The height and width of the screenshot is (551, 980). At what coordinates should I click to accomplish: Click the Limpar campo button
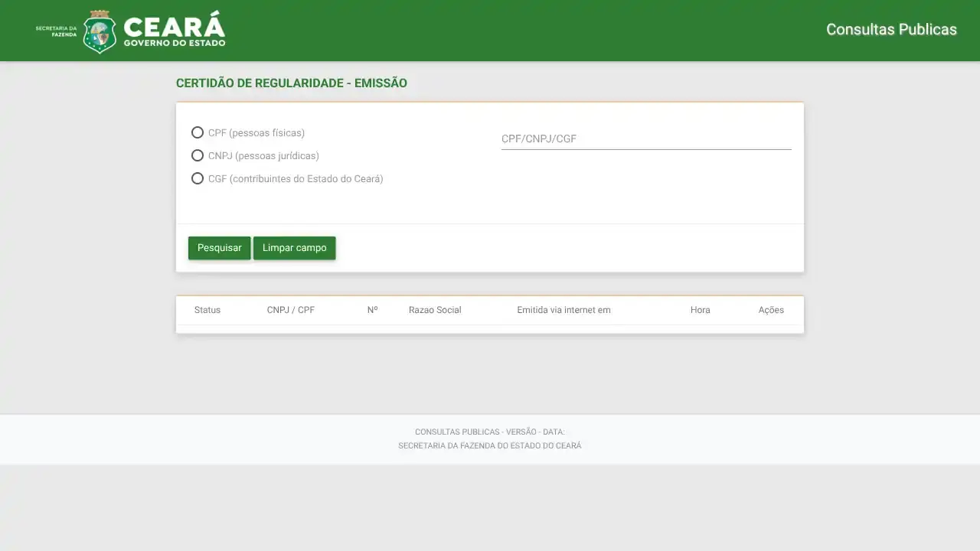tap(294, 247)
